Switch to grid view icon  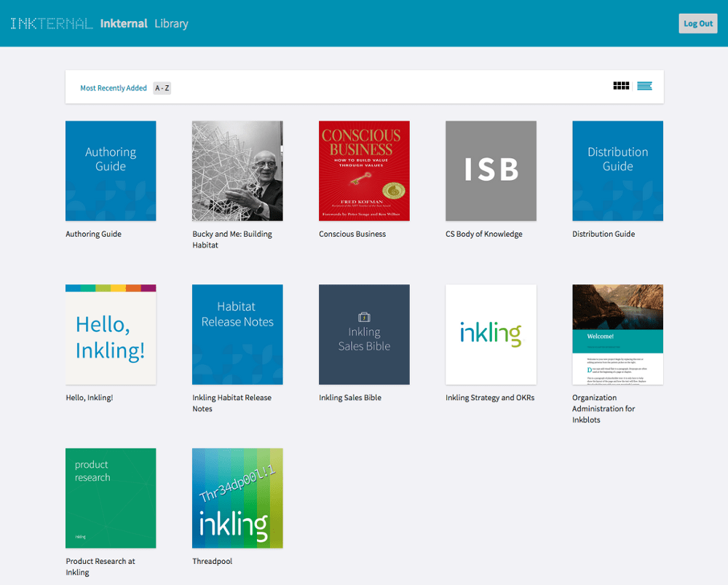(621, 86)
